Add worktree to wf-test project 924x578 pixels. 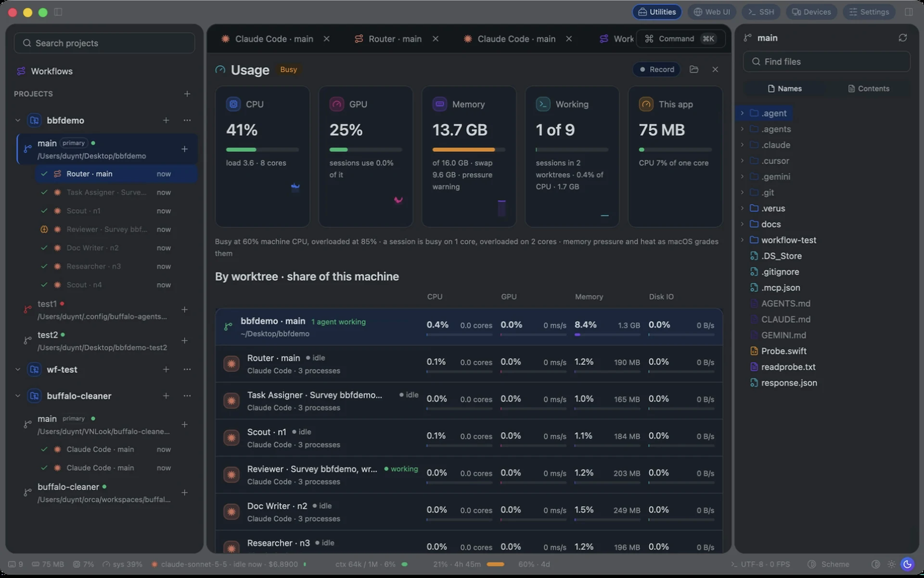coord(166,369)
